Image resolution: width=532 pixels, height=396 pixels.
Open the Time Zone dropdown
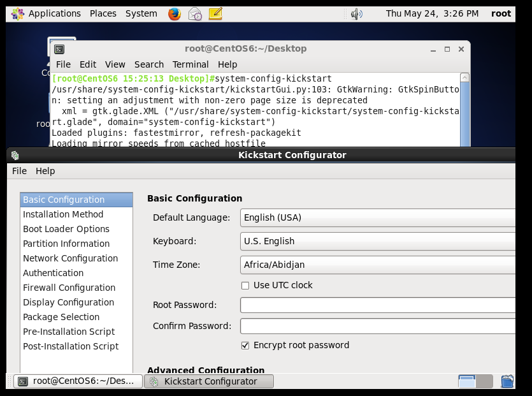(x=378, y=265)
